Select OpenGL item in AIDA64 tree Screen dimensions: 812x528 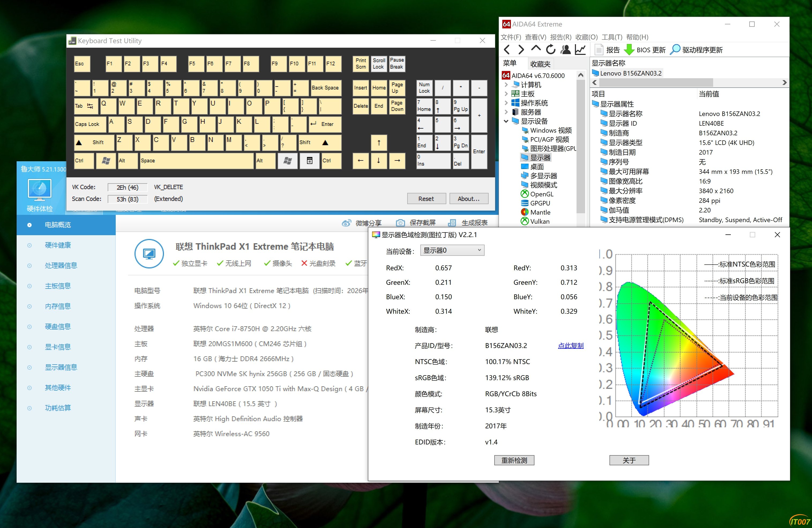point(541,194)
